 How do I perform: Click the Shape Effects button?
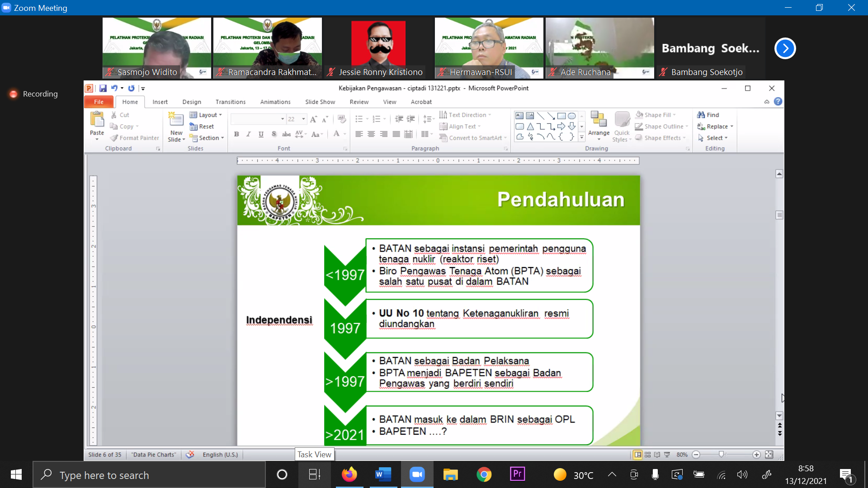(660, 138)
